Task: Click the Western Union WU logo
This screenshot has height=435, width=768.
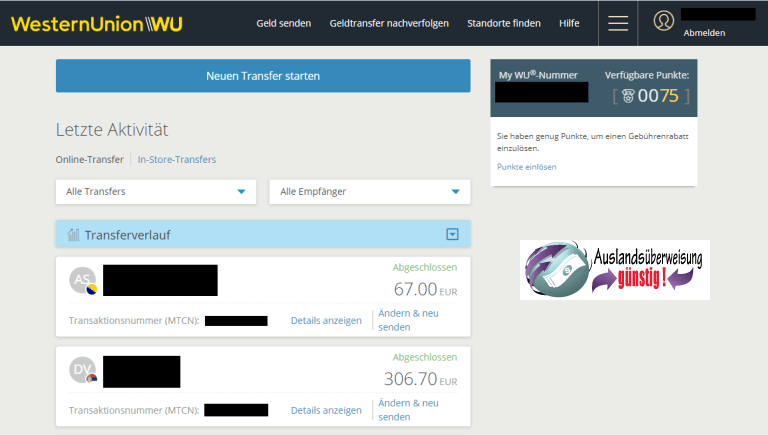Action: pos(96,24)
